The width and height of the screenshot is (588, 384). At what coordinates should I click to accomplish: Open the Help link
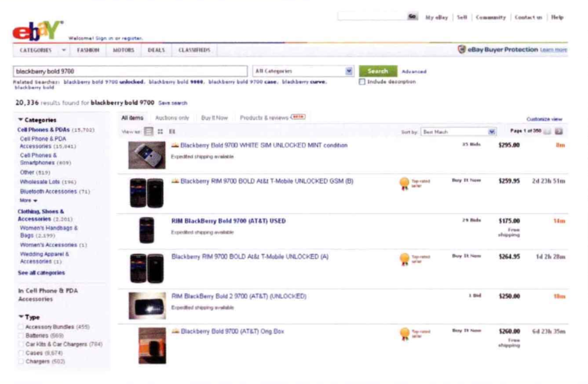[558, 17]
